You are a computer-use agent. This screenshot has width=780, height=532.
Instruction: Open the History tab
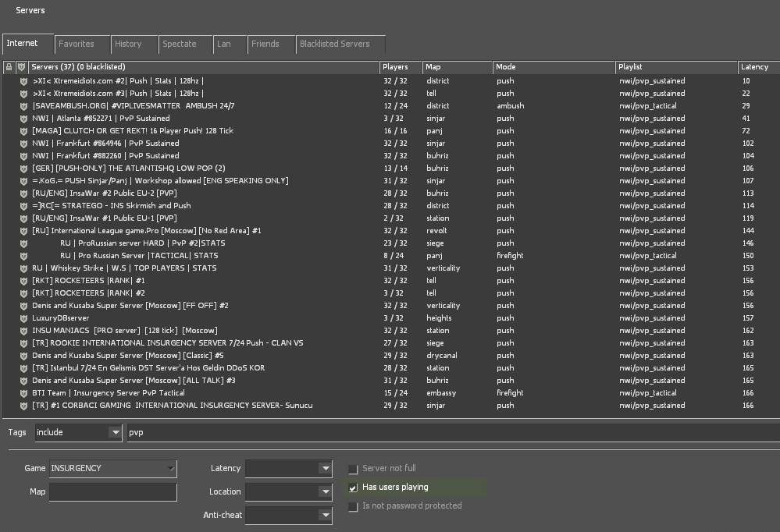point(134,44)
